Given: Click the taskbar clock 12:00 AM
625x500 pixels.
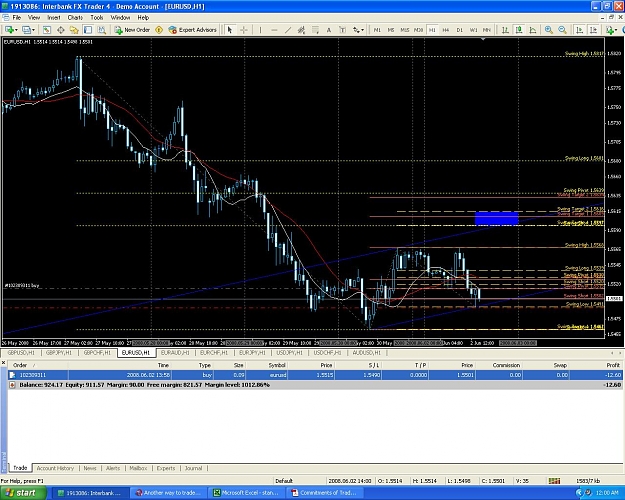Looking at the screenshot, I should 606,493.
